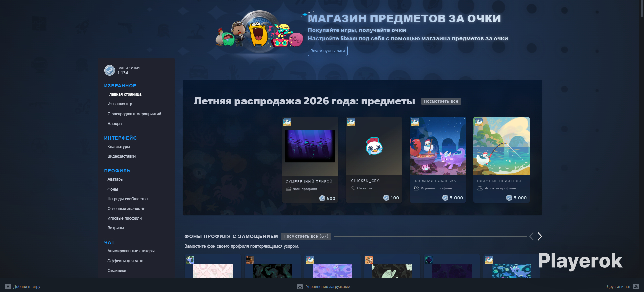
Task: Go to "Витрины" in the sidebar
Action: click(x=116, y=228)
